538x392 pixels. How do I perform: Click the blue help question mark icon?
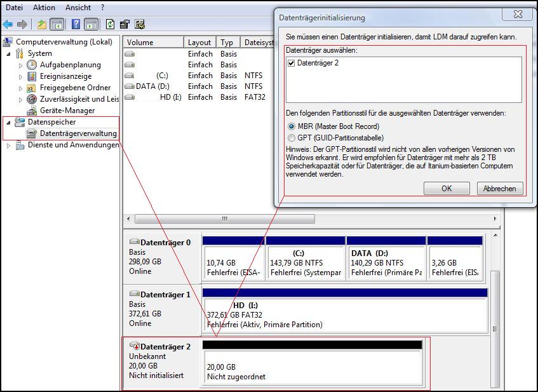(x=76, y=24)
